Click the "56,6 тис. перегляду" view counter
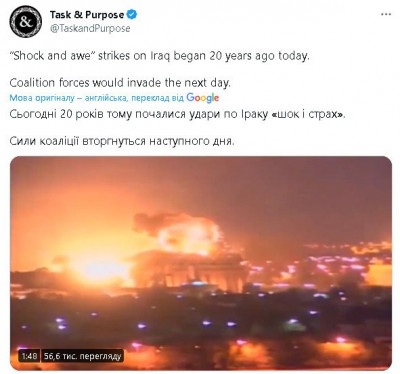Screen dimensions: 400x374 [83, 356]
